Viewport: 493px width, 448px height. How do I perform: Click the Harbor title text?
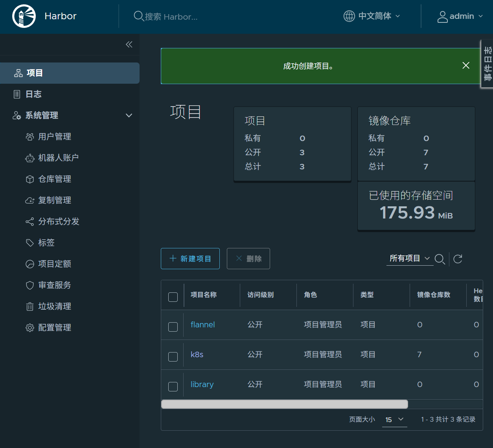click(x=61, y=16)
